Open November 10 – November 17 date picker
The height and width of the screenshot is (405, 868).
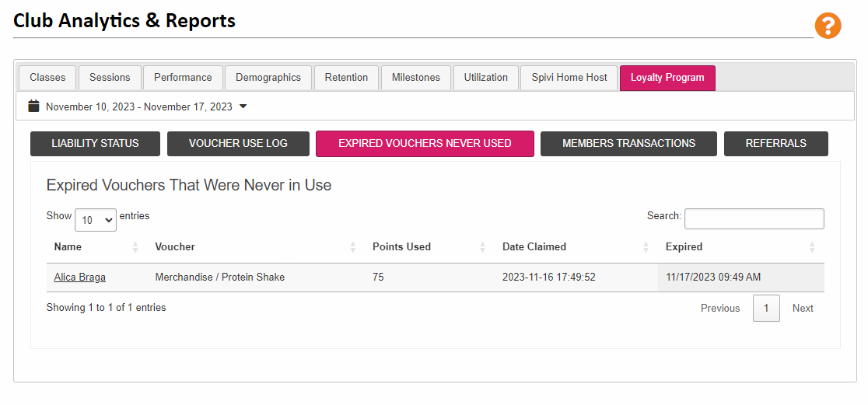point(139,106)
